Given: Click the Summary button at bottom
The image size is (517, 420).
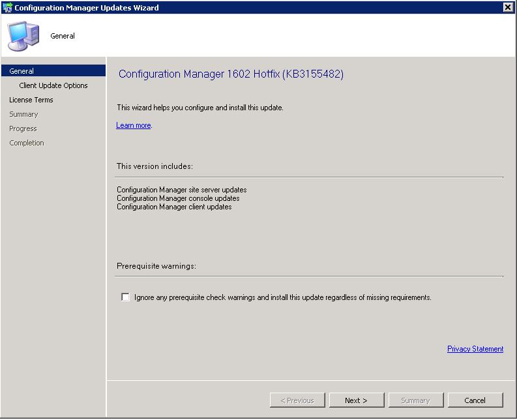Looking at the screenshot, I should click(416, 400).
